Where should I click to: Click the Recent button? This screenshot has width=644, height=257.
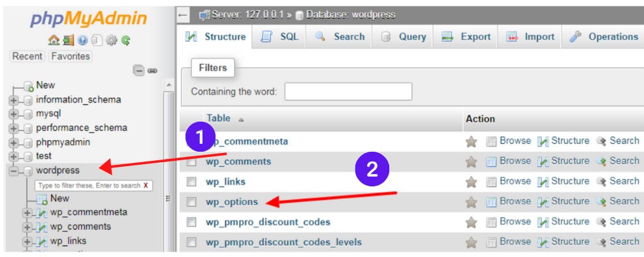[x=27, y=56]
